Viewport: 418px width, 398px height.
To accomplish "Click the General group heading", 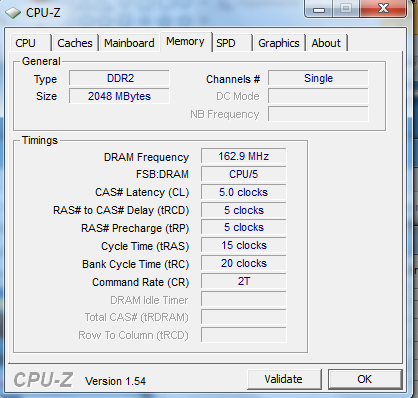I will 41,61.
